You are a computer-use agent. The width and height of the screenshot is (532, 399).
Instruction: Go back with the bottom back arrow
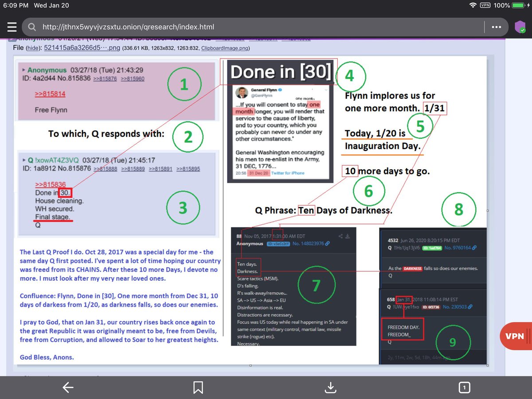(68, 388)
